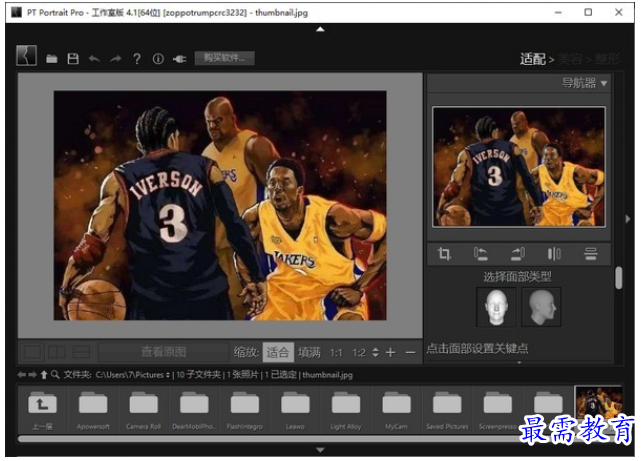Select the front-facing face type
The image size is (643, 461).
496,307
